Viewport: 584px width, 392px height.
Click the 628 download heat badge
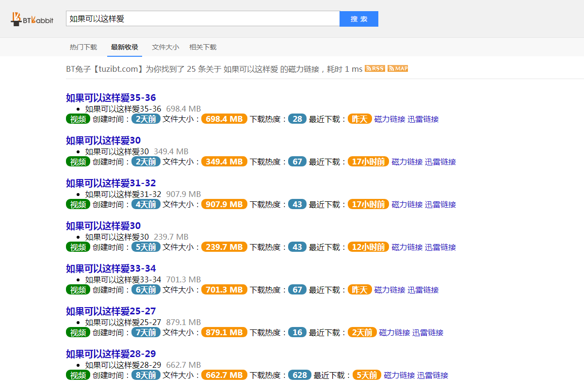tap(300, 376)
